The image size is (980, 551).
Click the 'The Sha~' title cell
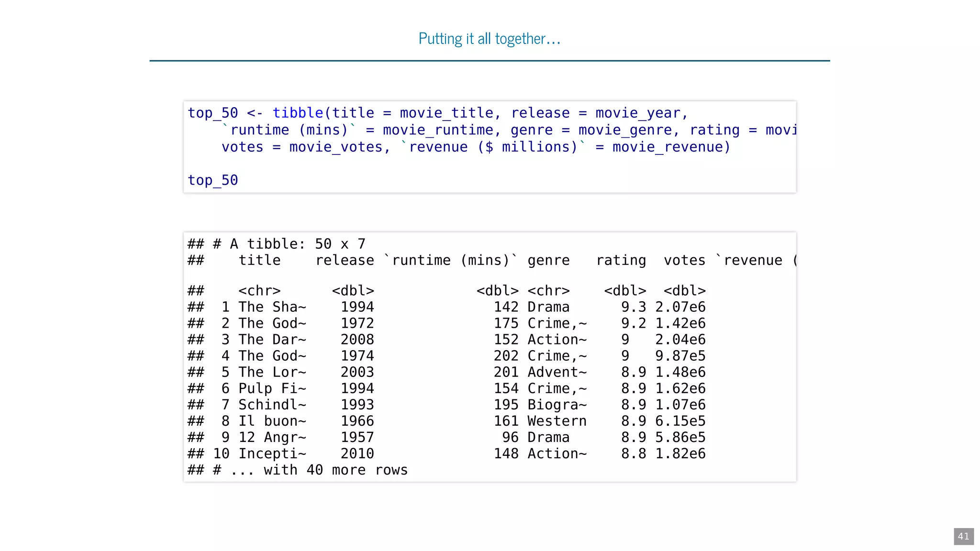click(272, 307)
